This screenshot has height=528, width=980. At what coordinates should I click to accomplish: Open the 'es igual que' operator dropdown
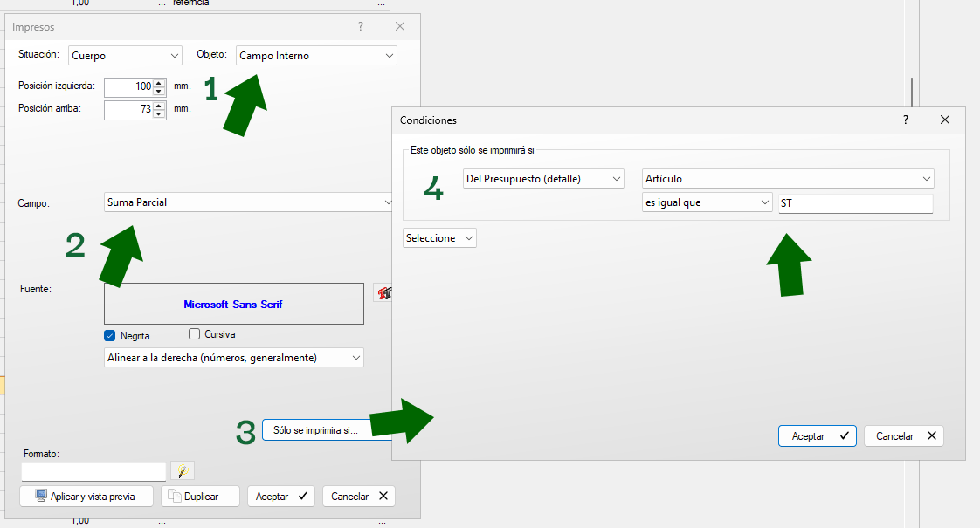(707, 203)
